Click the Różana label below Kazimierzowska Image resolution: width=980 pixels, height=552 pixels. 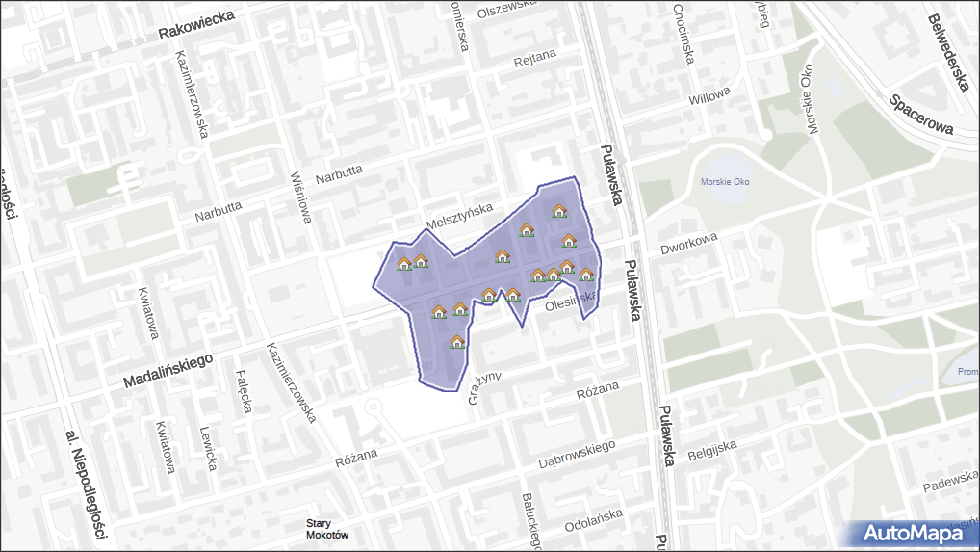coord(356,459)
